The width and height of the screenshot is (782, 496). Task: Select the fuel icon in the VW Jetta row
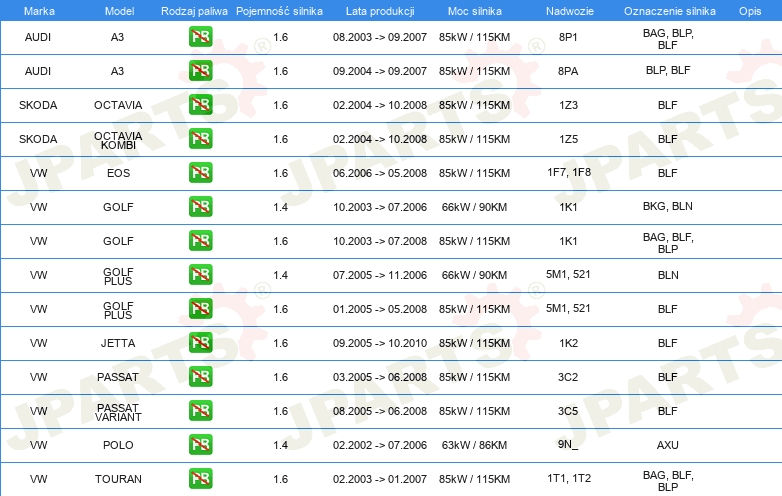[x=200, y=342]
